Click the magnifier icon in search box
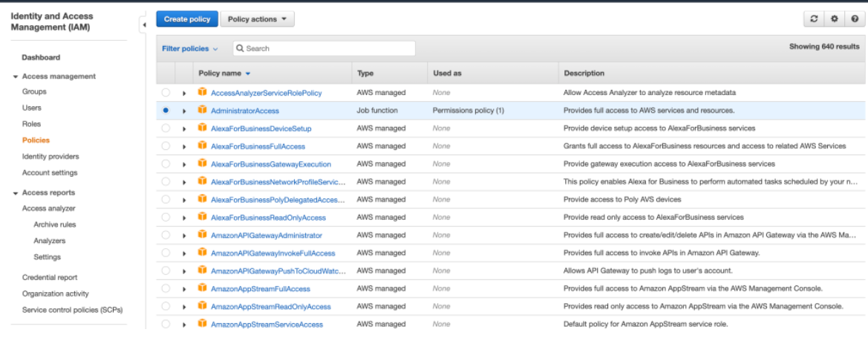 tap(241, 49)
